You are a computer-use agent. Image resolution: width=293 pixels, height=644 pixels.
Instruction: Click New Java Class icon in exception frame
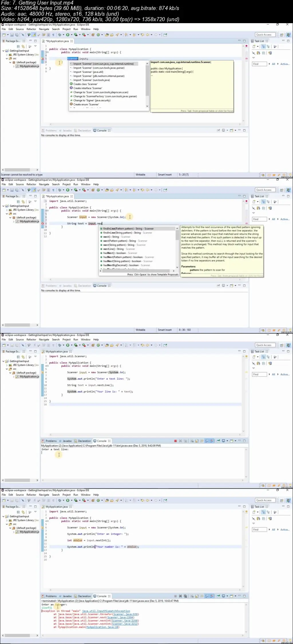(98, 501)
